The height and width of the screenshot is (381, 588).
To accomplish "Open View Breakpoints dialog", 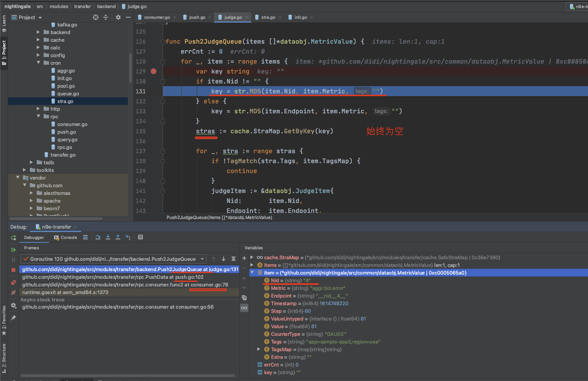I will (x=13, y=283).
